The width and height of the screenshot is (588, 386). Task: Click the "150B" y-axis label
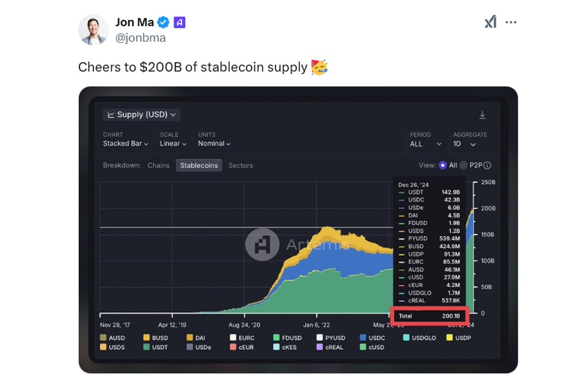click(x=488, y=234)
